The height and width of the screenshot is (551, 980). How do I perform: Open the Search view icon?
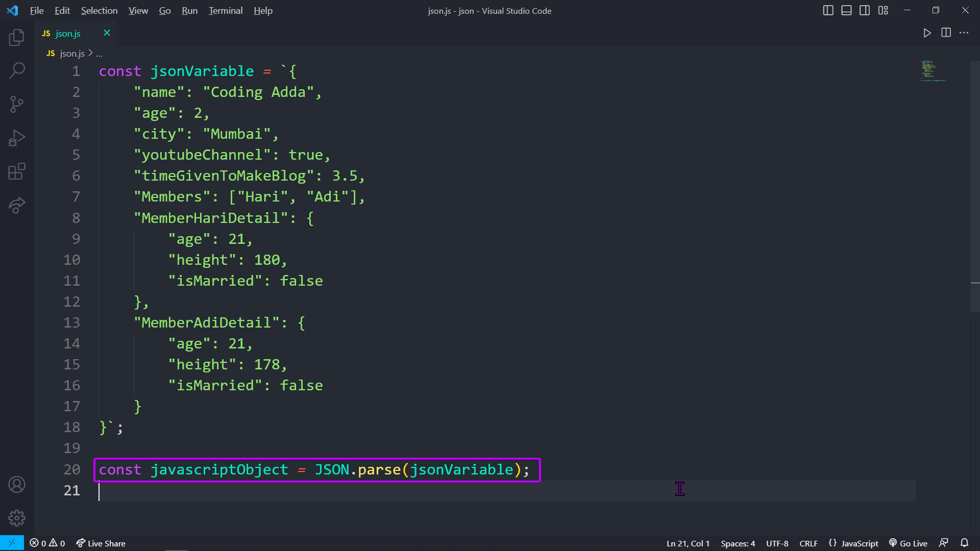pos(17,71)
